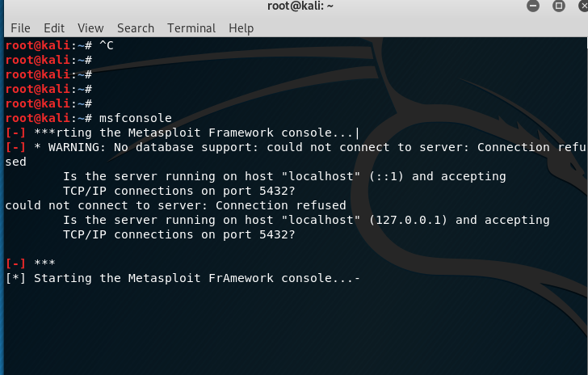
Task: Open the Search menu
Action: click(x=135, y=27)
